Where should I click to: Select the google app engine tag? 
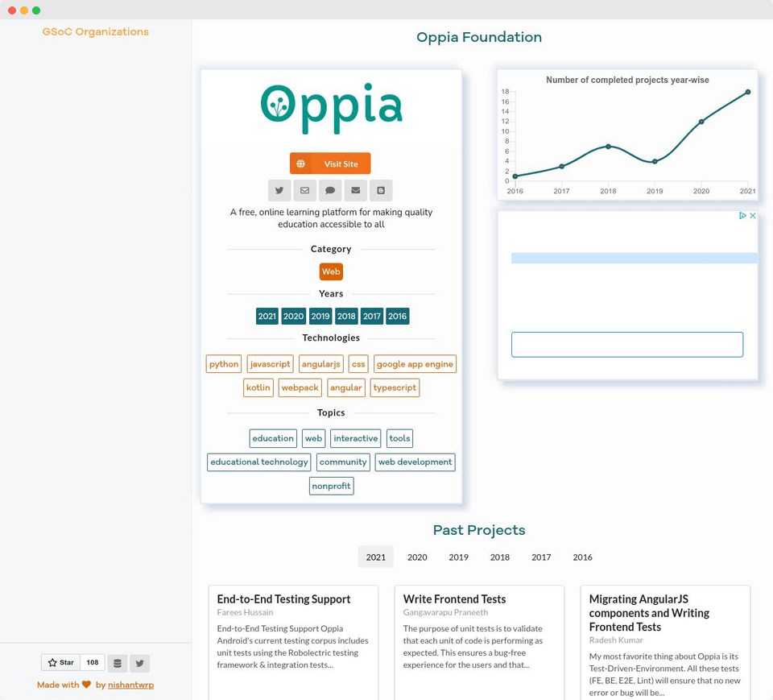click(415, 364)
